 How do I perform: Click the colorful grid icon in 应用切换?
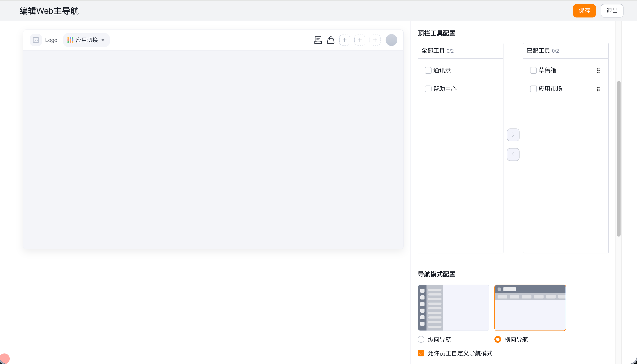pos(70,40)
